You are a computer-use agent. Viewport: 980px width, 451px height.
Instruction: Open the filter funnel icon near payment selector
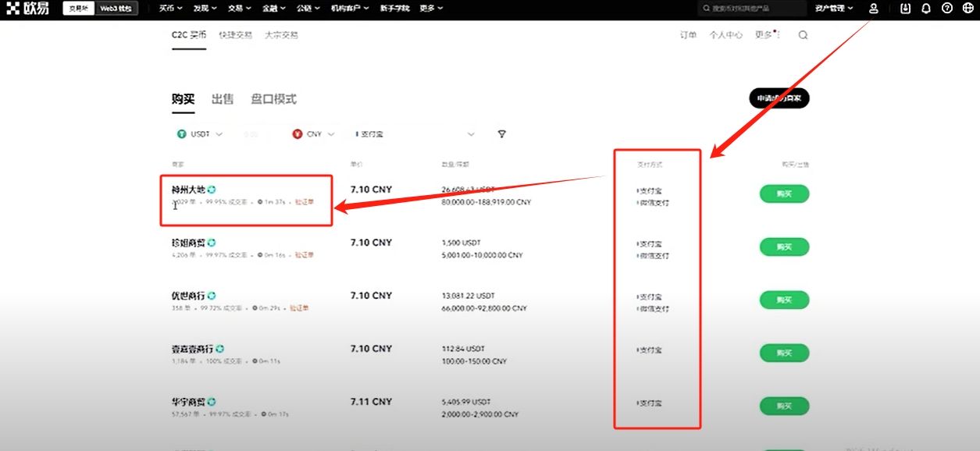(x=501, y=134)
